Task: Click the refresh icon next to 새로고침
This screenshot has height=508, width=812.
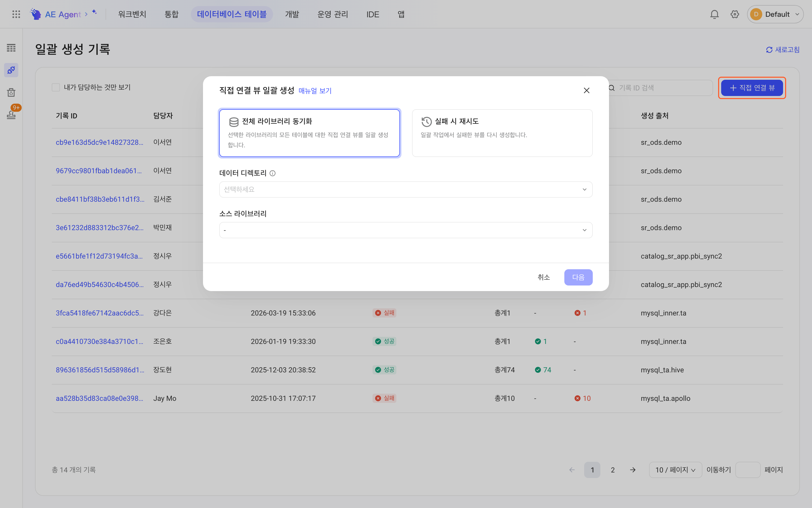Action: (769, 50)
